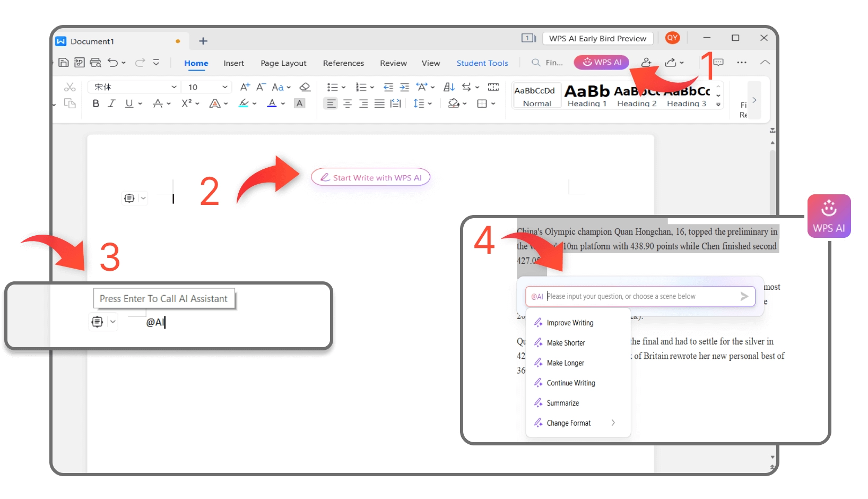Apply the Heading 1 style
The image size is (868, 499).
click(x=587, y=96)
